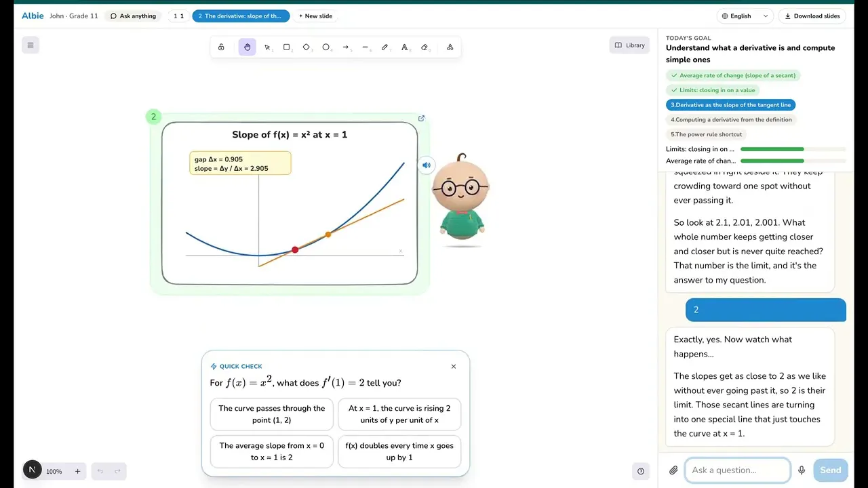Select the arrow Selection tool
Image resolution: width=868 pixels, height=488 pixels.
pos(267,47)
